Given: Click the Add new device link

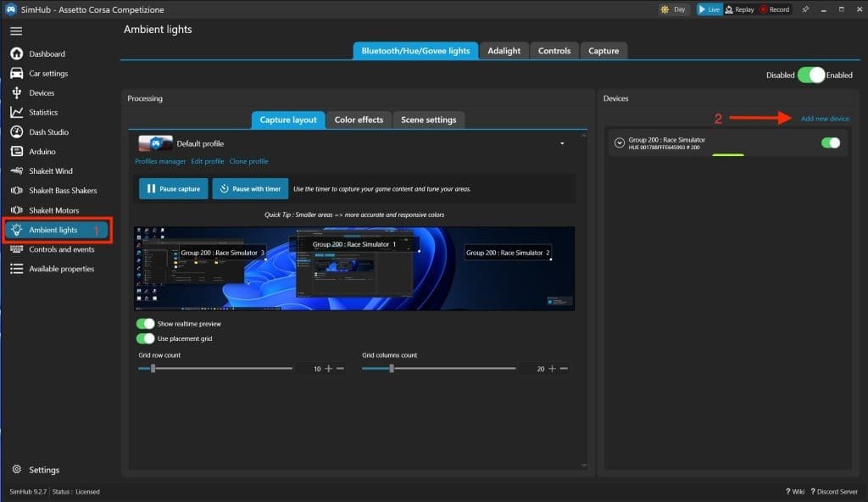Looking at the screenshot, I should point(824,119).
